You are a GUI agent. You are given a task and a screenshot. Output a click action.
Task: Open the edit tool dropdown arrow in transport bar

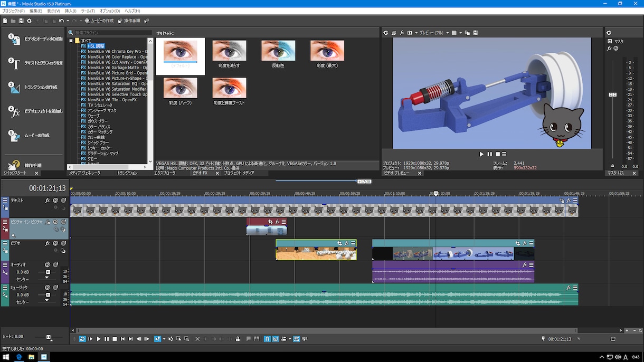pos(164,339)
